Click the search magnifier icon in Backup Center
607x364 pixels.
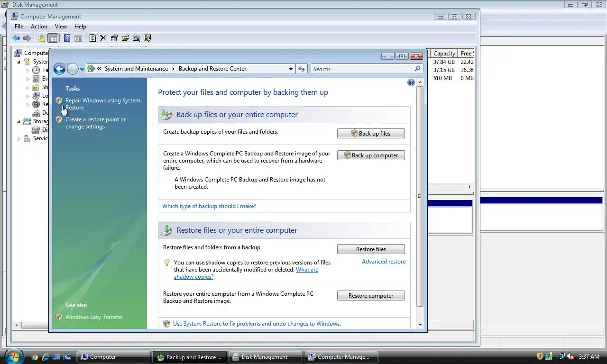tap(417, 69)
